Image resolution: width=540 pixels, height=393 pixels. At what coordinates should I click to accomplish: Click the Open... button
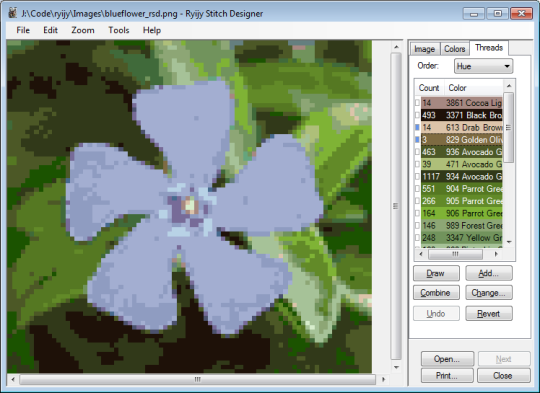coord(447,359)
